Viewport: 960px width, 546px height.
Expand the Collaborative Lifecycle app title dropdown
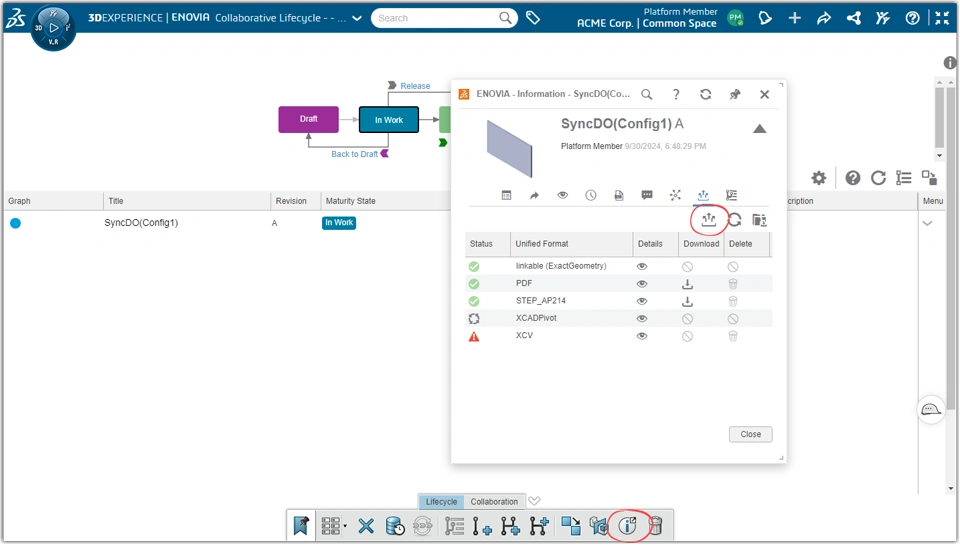[x=357, y=18]
